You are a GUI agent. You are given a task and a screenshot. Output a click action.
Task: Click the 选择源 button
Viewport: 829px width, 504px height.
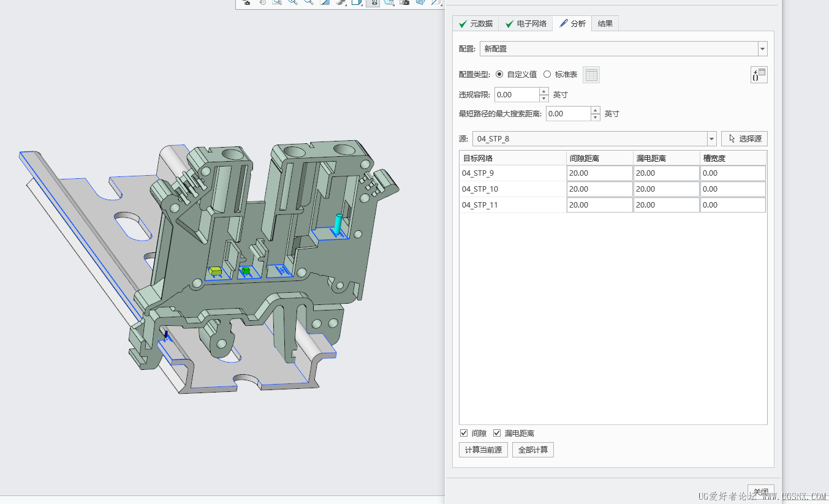pyautogui.click(x=744, y=139)
